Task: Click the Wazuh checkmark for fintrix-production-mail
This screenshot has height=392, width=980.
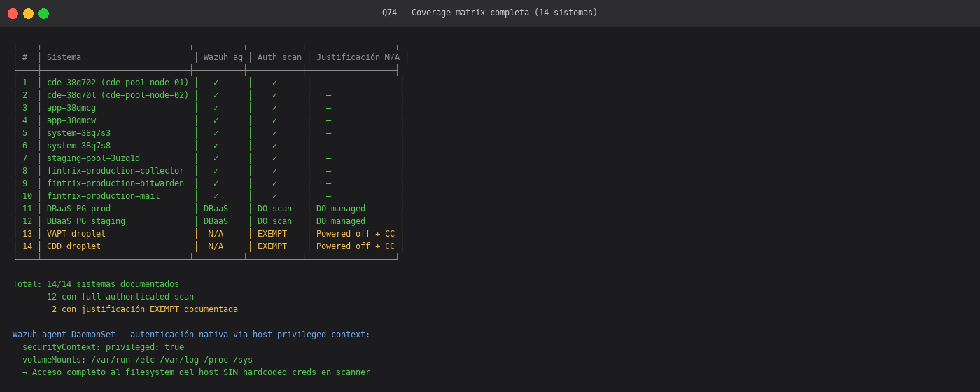Action: click(216, 196)
